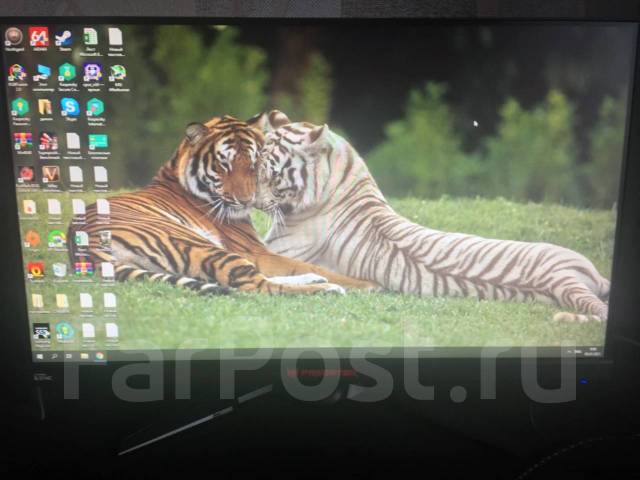Screen dimensions: 640x480
Task: Launch Chrome from the taskbar
Action: click(98, 355)
